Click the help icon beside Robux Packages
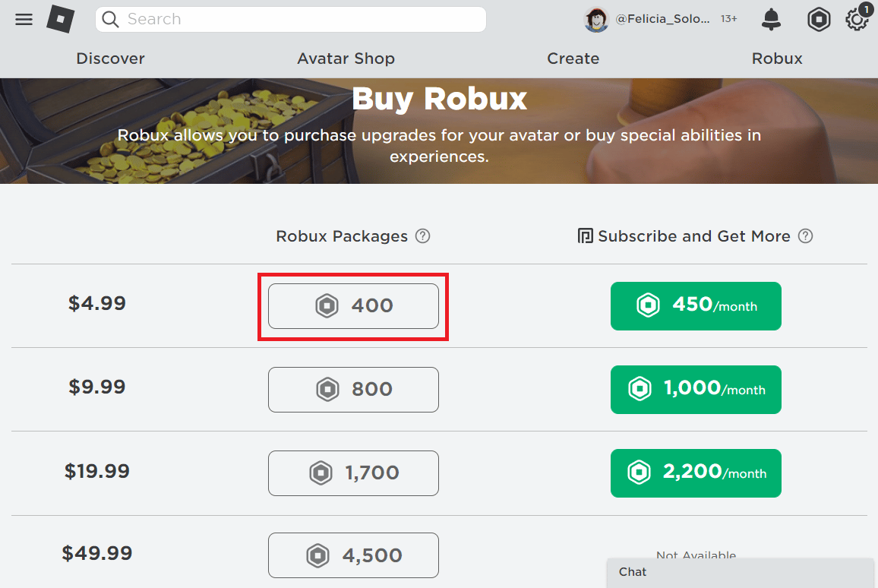878x588 pixels. (423, 236)
